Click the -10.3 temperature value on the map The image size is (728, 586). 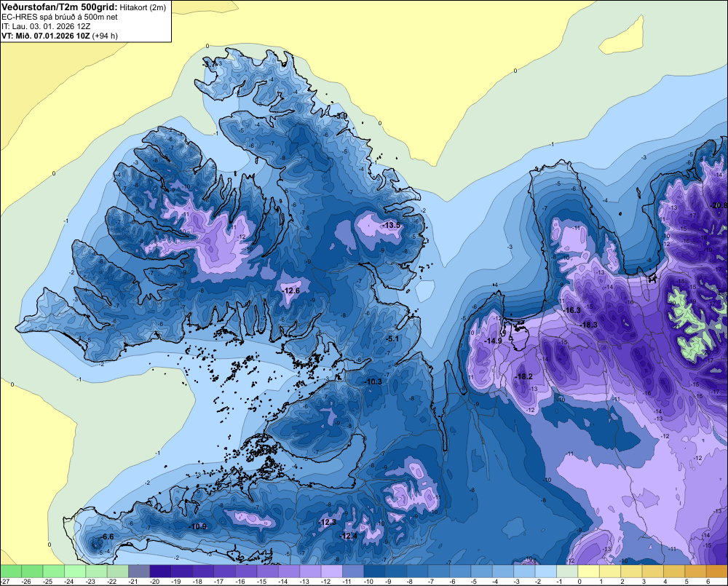click(373, 381)
